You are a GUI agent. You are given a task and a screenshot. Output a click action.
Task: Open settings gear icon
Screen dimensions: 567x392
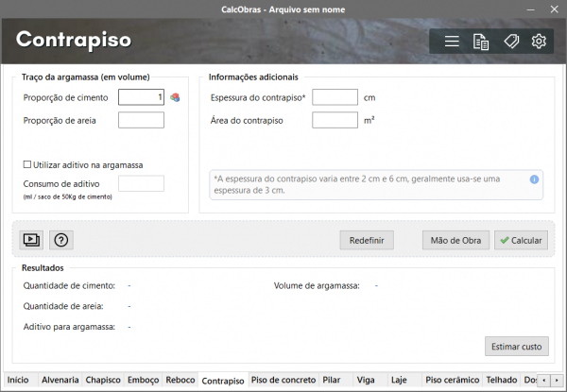click(x=540, y=42)
